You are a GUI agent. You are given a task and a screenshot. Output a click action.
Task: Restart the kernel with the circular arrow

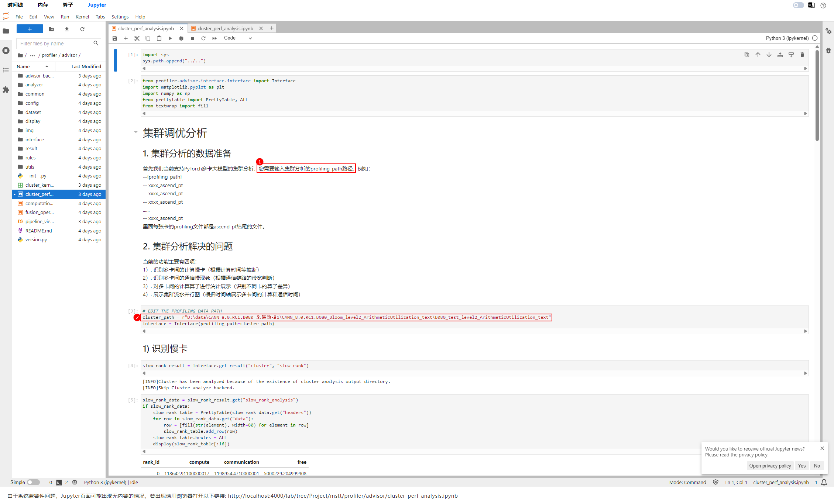[203, 38]
